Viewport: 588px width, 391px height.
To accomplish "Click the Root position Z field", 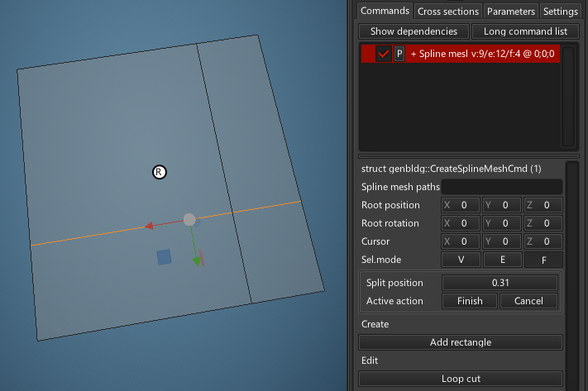I will click(x=543, y=205).
